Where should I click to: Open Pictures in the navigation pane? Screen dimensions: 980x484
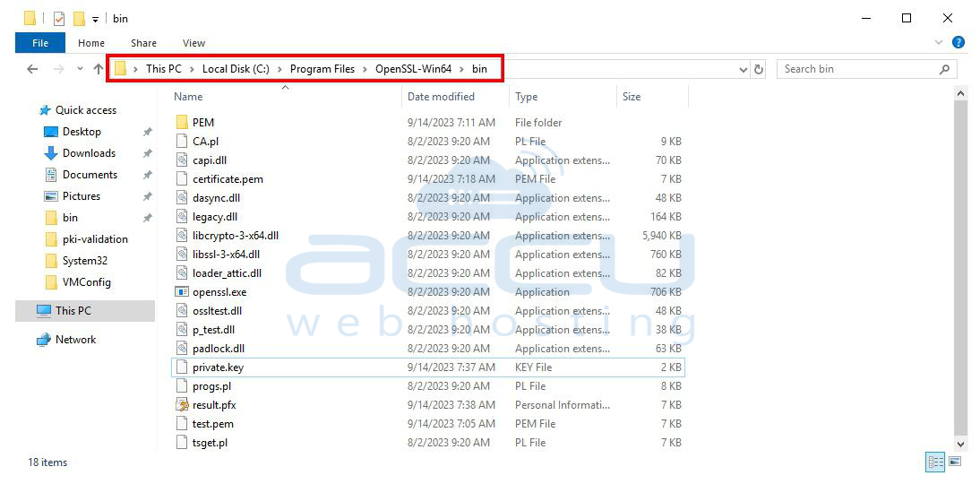tap(82, 195)
